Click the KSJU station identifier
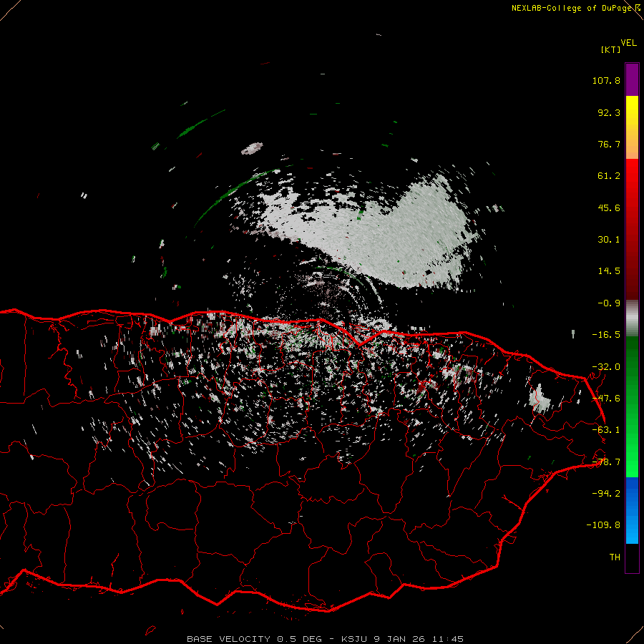This screenshot has height=644, width=644. pyautogui.click(x=354, y=639)
